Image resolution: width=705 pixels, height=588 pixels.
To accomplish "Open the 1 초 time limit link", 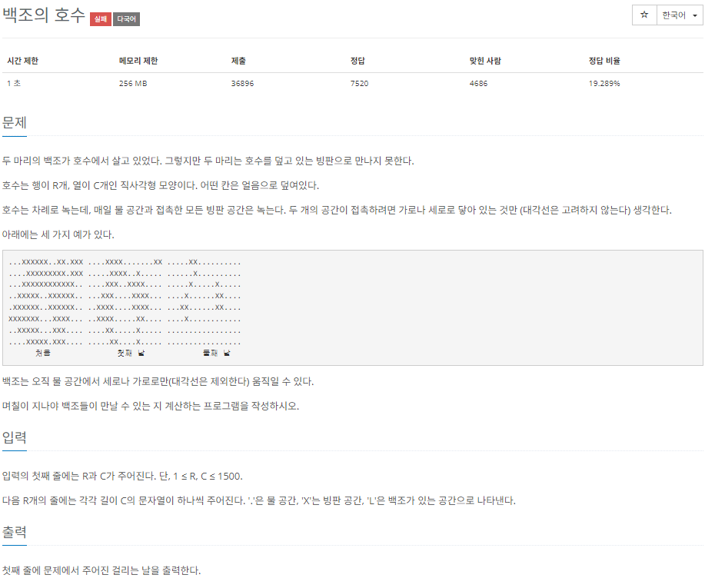I will coord(12,83).
